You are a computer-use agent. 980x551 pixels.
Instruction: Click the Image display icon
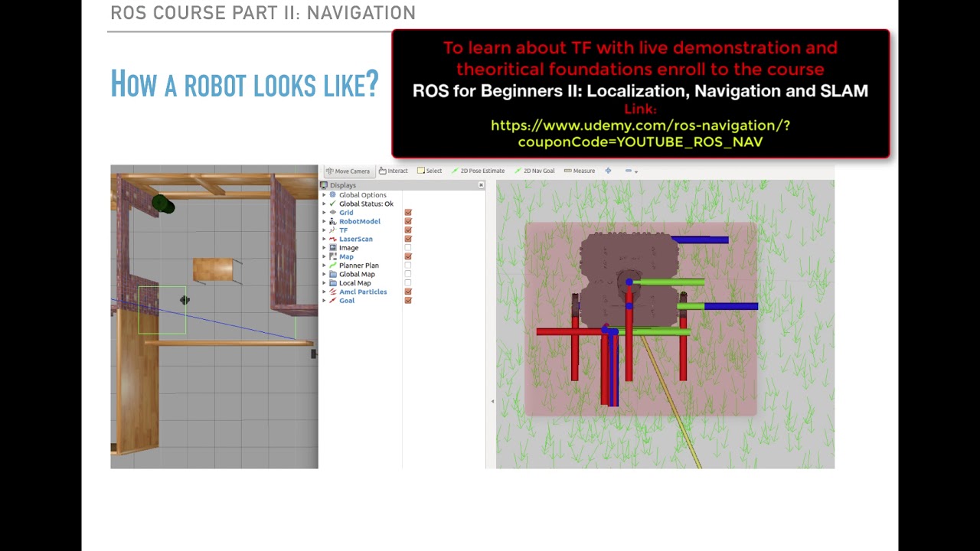tap(332, 248)
